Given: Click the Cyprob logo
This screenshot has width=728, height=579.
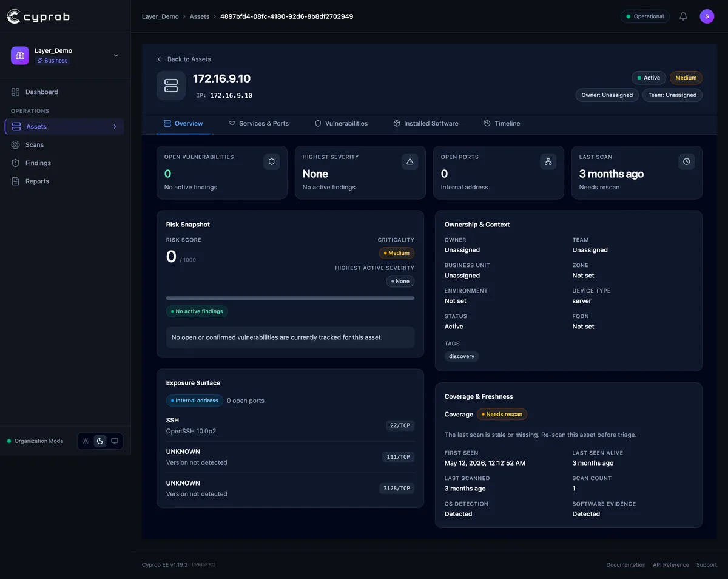Looking at the screenshot, I should [x=38, y=16].
